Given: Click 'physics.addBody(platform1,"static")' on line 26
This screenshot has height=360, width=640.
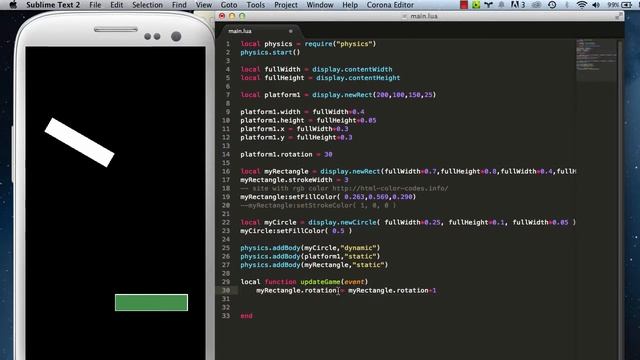Looking at the screenshot, I should pyautogui.click(x=310, y=256).
